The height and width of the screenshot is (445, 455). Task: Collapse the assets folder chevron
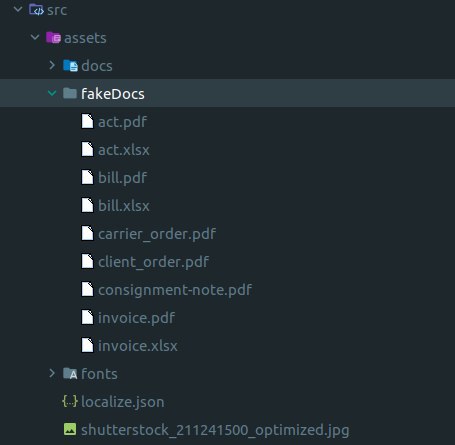click(x=35, y=37)
